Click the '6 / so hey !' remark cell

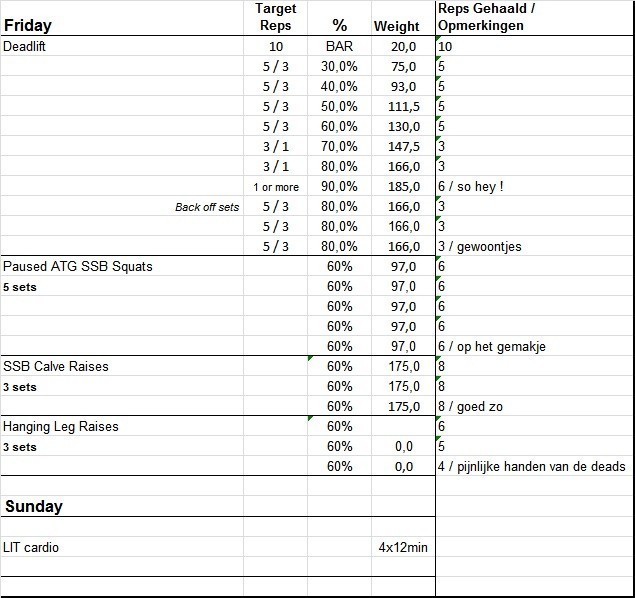pos(471,187)
